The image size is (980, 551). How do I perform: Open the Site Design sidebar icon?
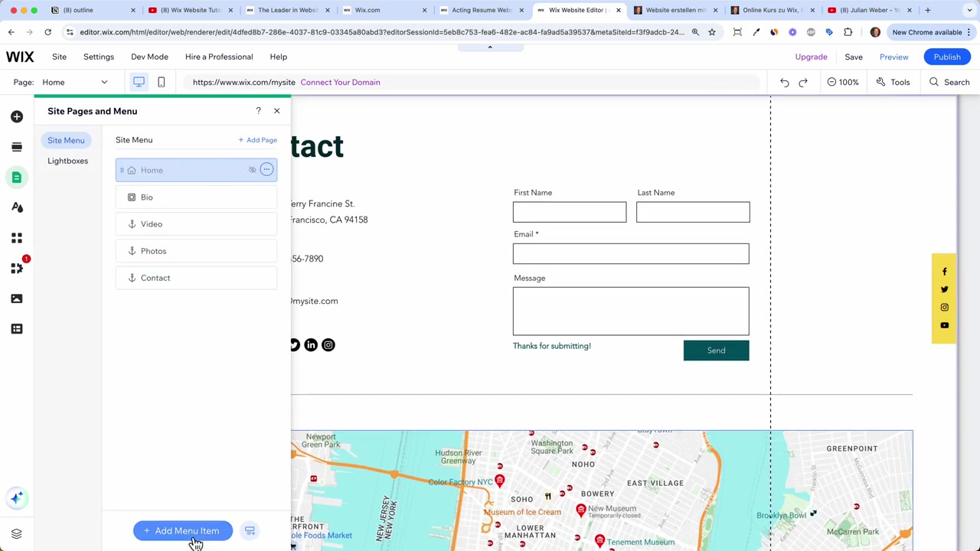tap(17, 207)
